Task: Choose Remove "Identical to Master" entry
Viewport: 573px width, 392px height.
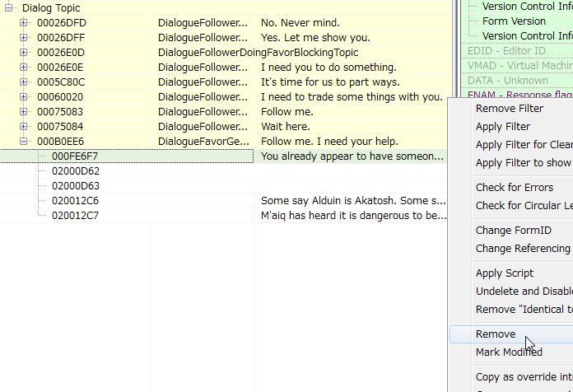Action: (524, 310)
